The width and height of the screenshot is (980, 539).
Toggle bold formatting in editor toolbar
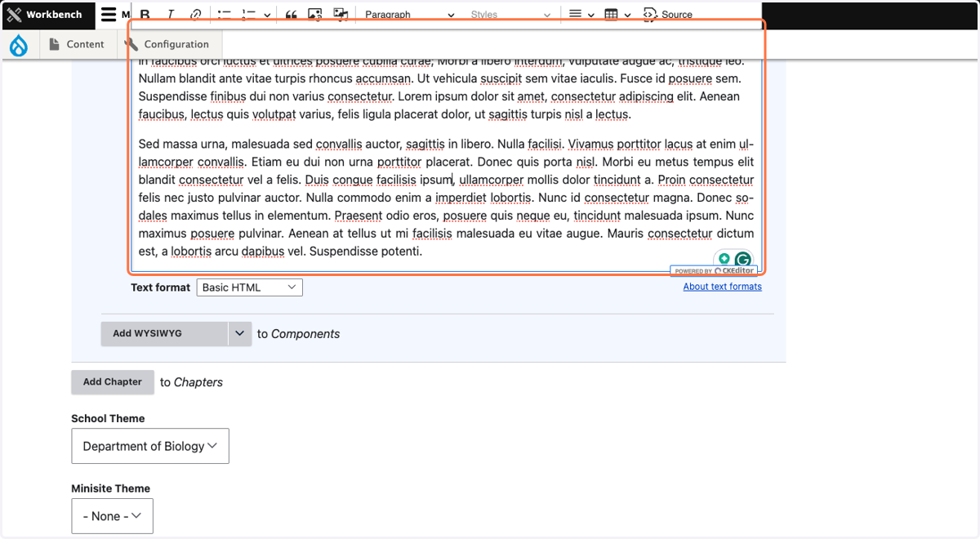coord(145,15)
